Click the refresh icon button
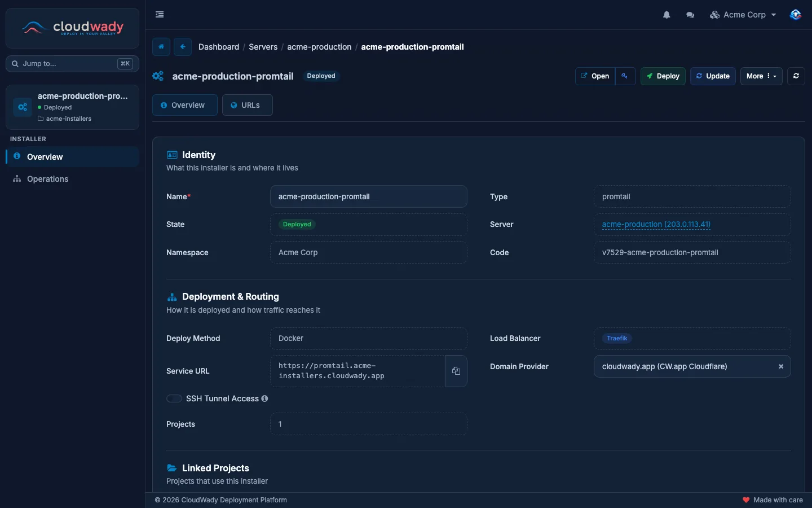The image size is (812, 508). click(796, 76)
